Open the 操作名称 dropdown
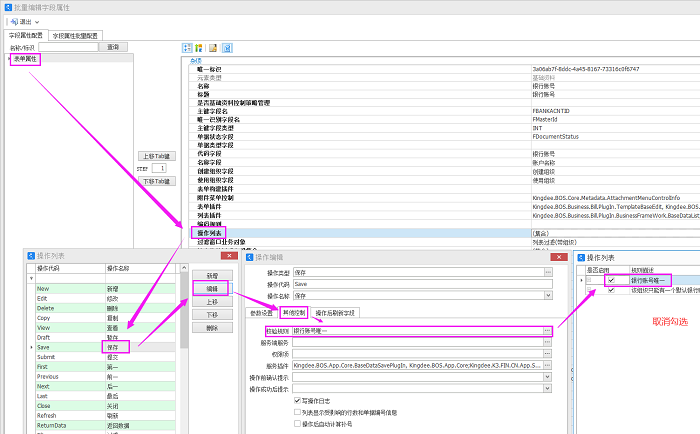This screenshot has width=700, height=434. point(547,296)
